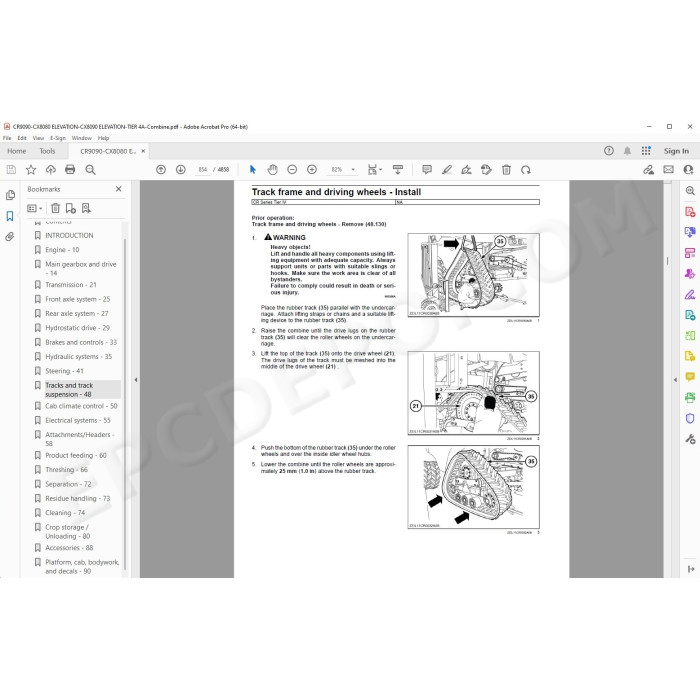Open Protect shield tool
Screen dimensions: 700x700
pyautogui.click(x=690, y=418)
